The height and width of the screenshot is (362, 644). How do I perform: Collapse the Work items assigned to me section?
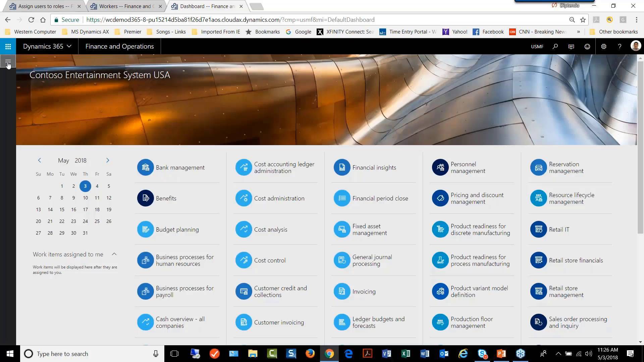tap(114, 254)
